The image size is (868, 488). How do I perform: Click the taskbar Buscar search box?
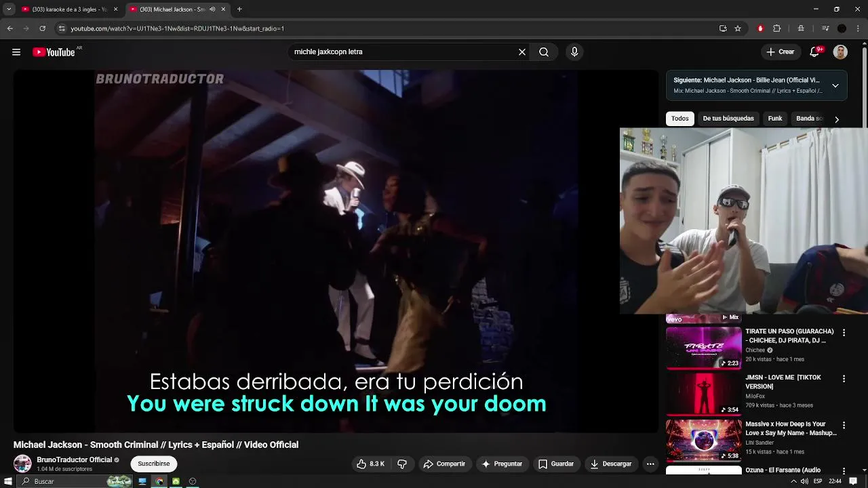pos(75,481)
